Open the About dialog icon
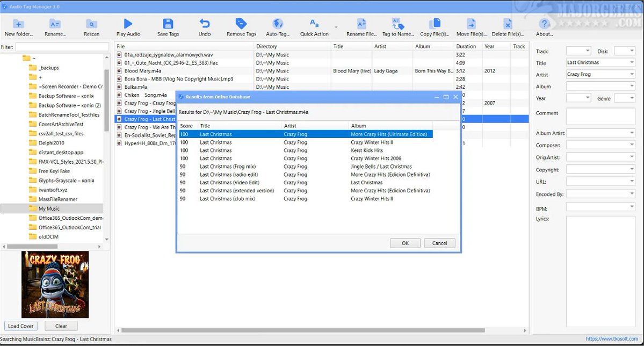 click(544, 24)
